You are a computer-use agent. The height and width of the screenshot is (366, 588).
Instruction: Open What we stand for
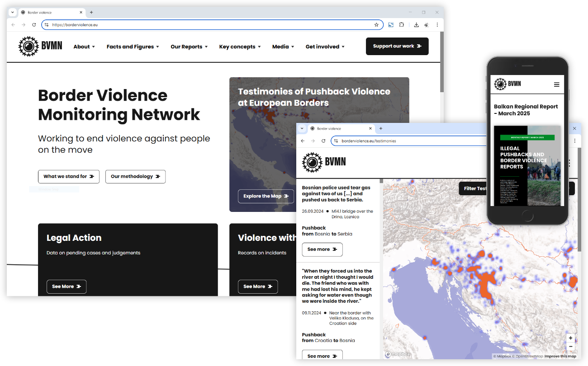tap(69, 176)
